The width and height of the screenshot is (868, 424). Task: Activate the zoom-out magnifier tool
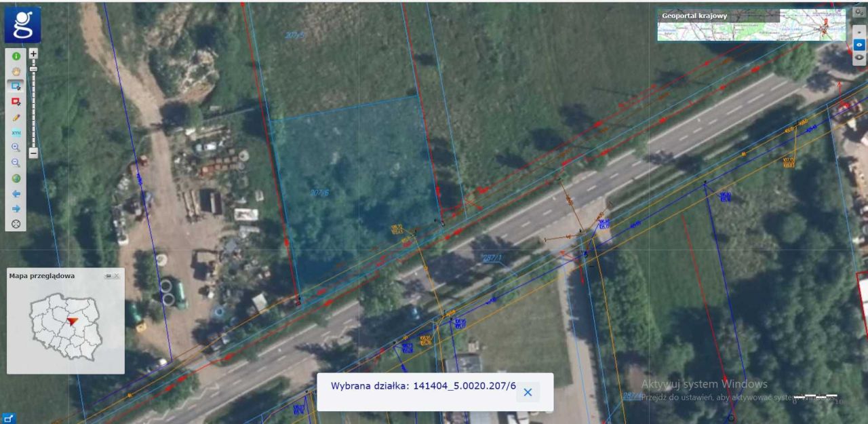pyautogui.click(x=16, y=163)
